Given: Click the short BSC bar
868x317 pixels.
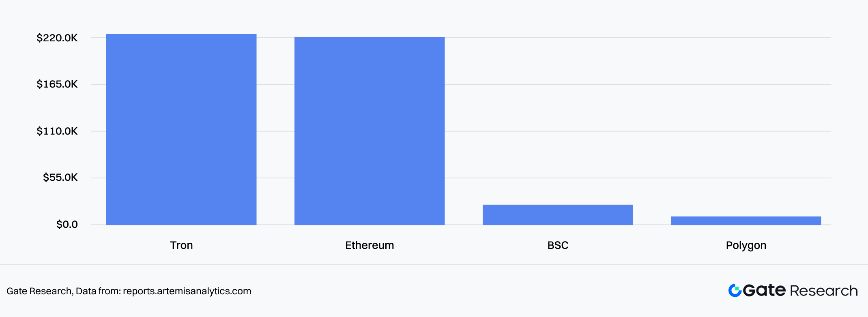Looking at the screenshot, I should 558,214.
